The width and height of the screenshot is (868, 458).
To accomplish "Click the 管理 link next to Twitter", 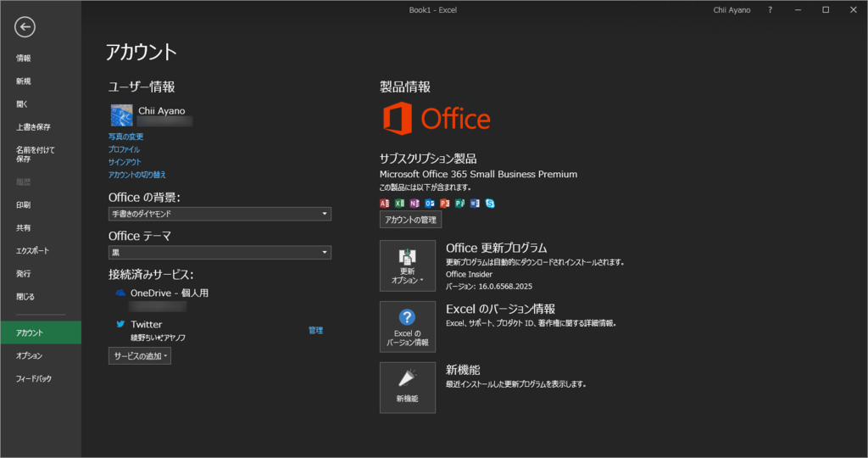I will point(315,330).
